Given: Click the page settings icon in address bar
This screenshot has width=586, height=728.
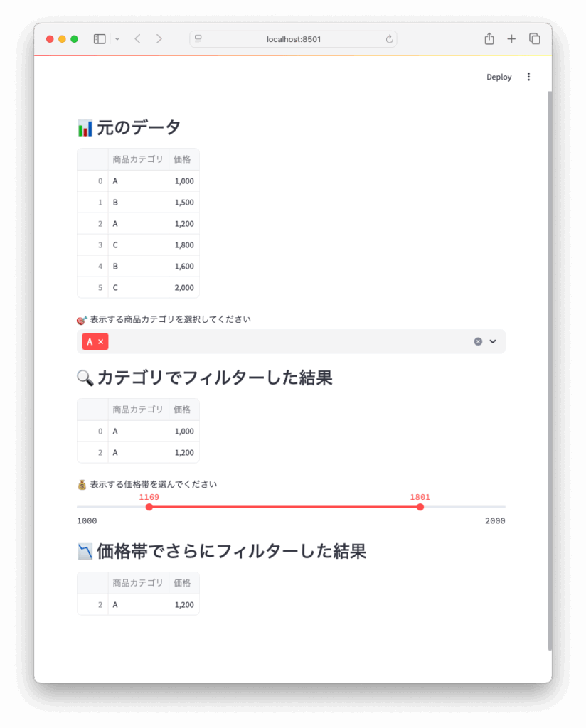Looking at the screenshot, I should coord(198,40).
